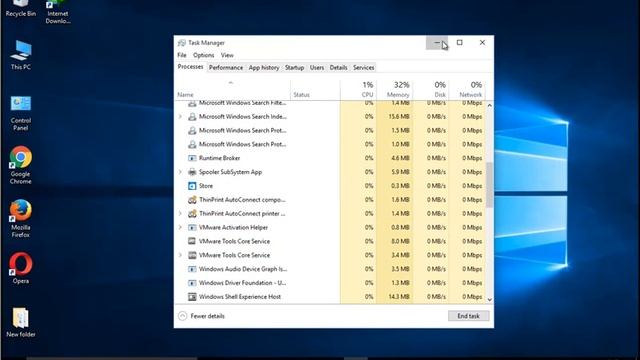
Task: Select the VMware Activation Helper name
Action: click(233, 227)
